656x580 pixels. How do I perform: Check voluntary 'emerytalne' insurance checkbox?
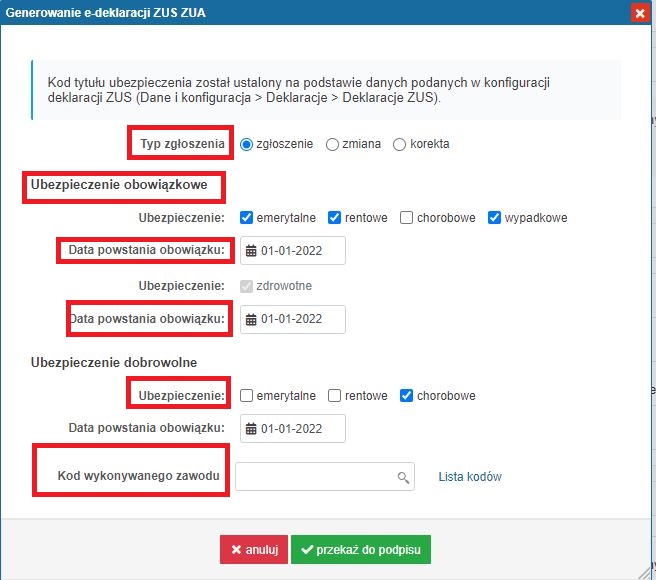[246, 395]
